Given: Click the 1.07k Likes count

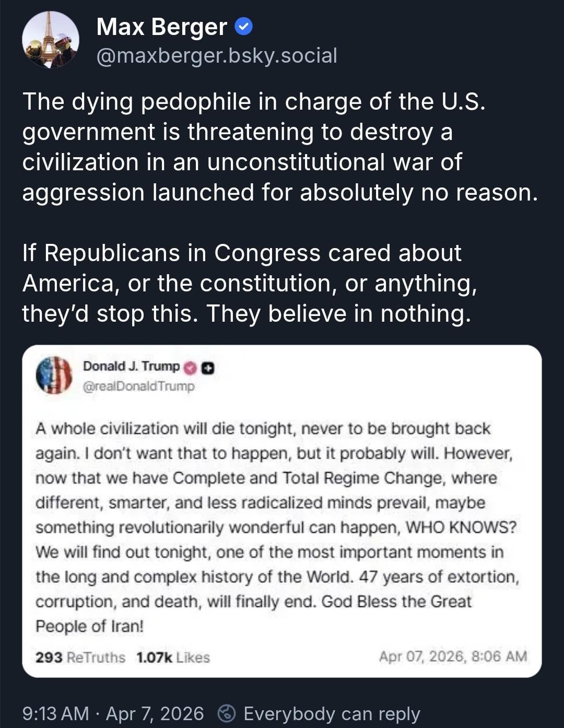Looking at the screenshot, I should [173, 657].
